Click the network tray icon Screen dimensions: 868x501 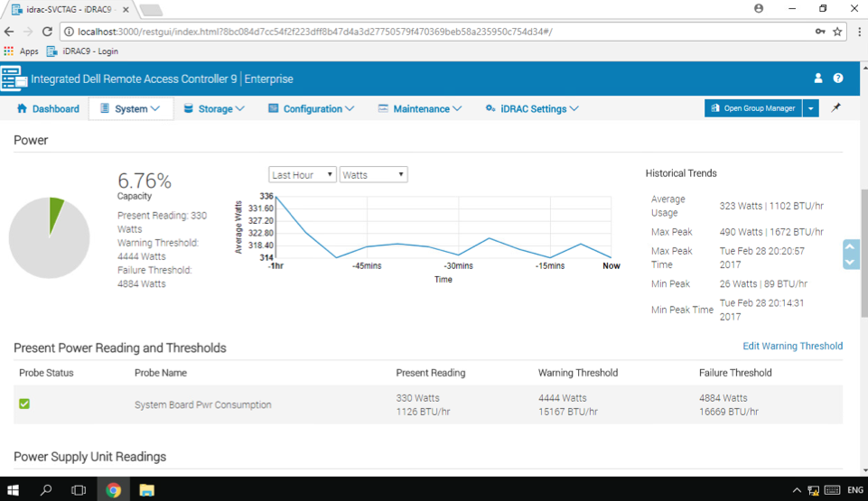pyautogui.click(x=813, y=490)
